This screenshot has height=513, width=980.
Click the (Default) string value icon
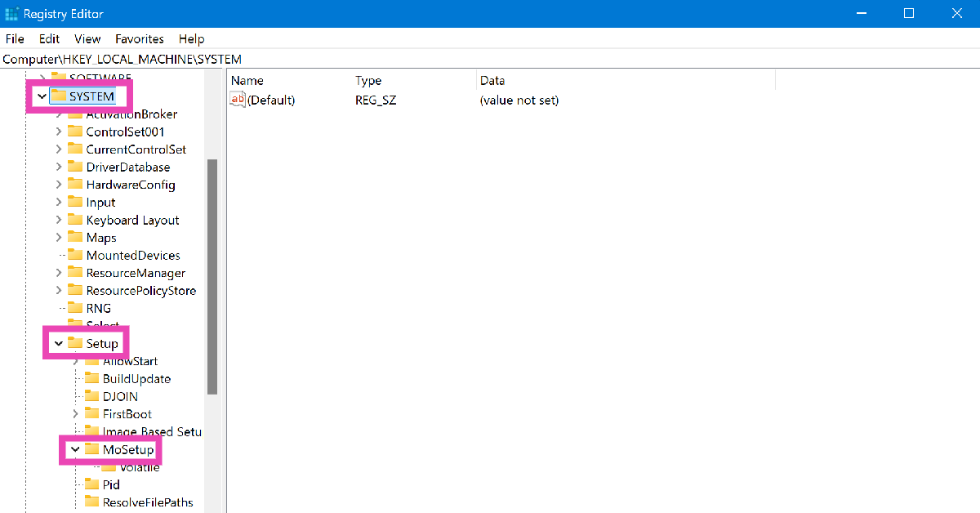click(238, 100)
